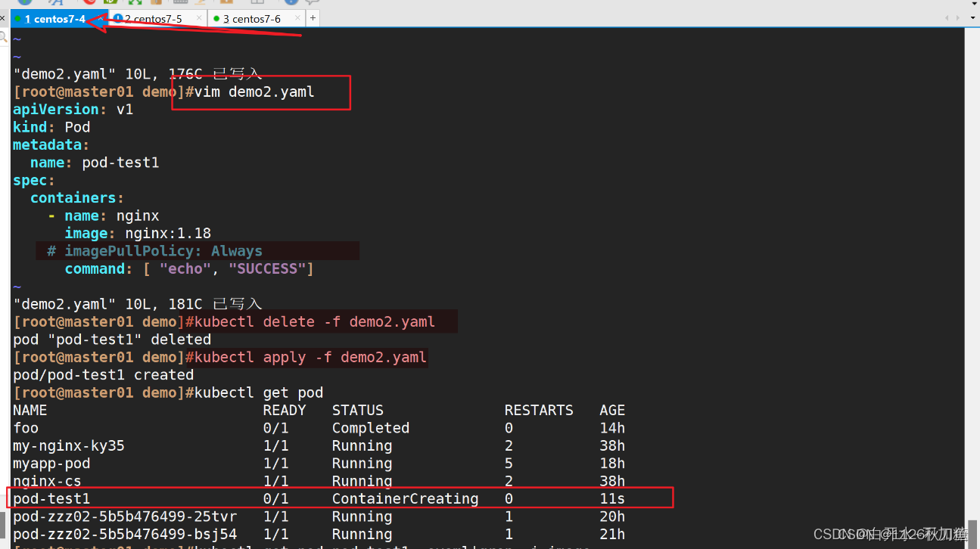Click the STATUS column header
980x549 pixels.
[358, 410]
